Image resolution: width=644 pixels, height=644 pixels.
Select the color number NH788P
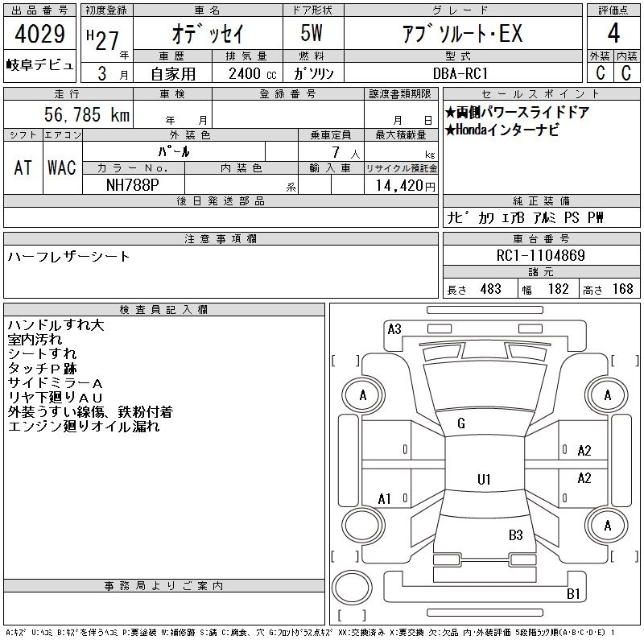(133, 185)
